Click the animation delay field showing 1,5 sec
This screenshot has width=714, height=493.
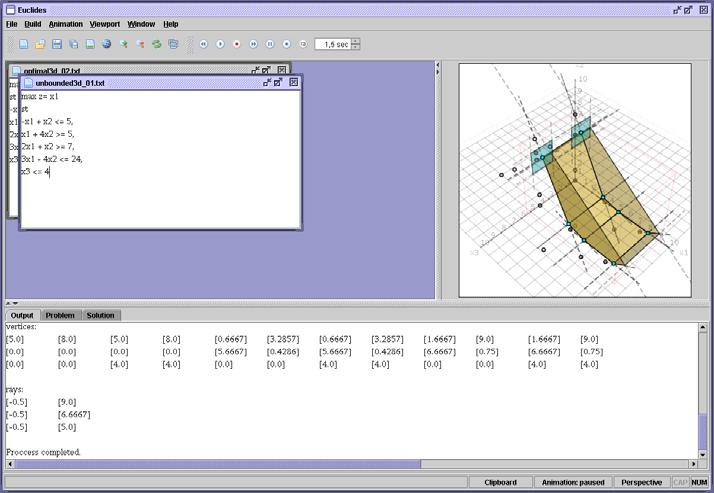click(333, 44)
